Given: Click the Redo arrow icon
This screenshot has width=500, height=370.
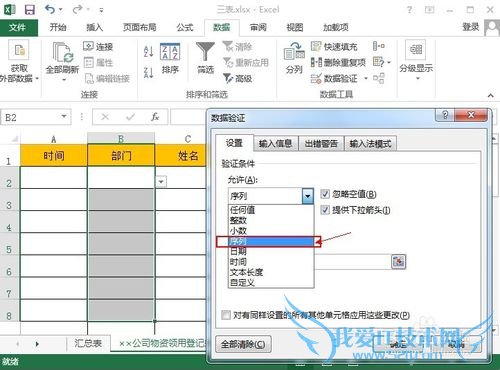Looking at the screenshot, I should click(77, 9).
